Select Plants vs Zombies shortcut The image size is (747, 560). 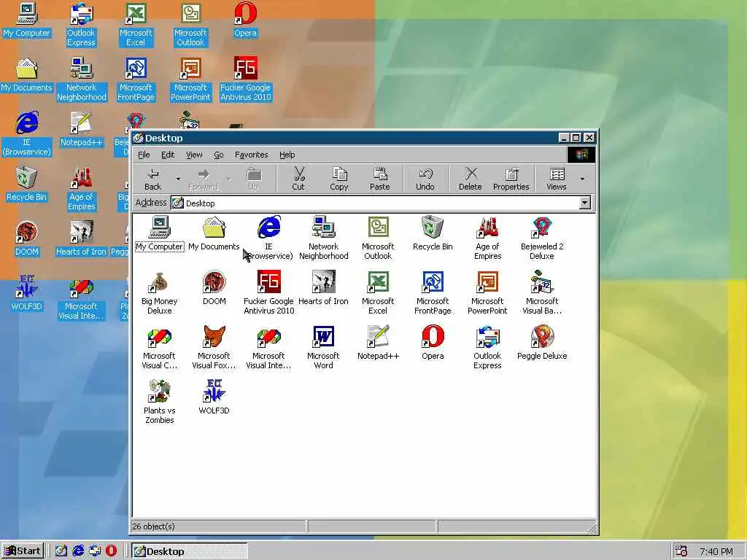tap(160, 402)
